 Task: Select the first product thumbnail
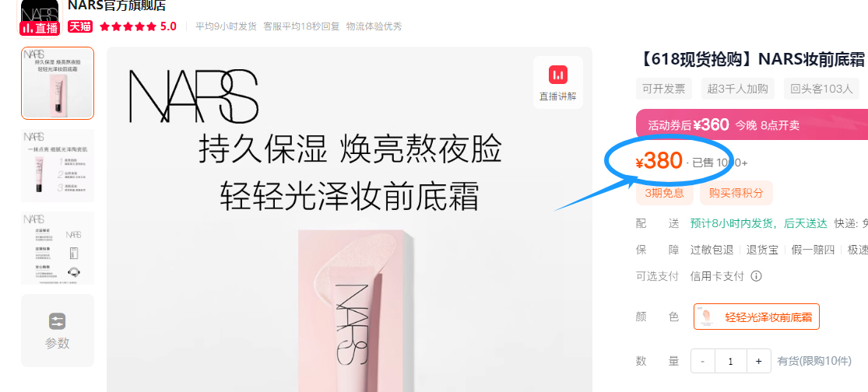tap(58, 83)
